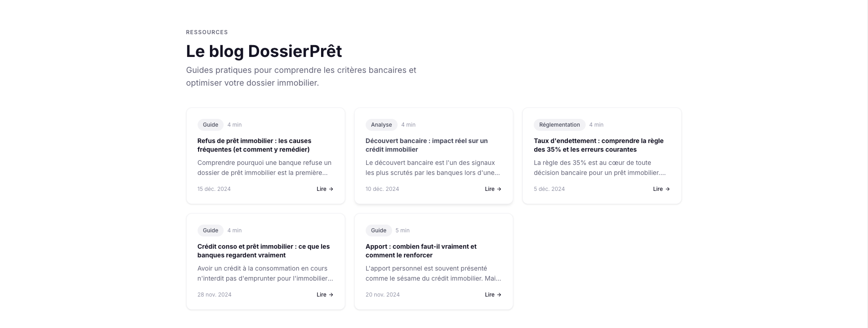Select the 'Analyse' badge on the Découvert bancaire article
Viewport: 868px width, 328px height.
click(x=381, y=124)
